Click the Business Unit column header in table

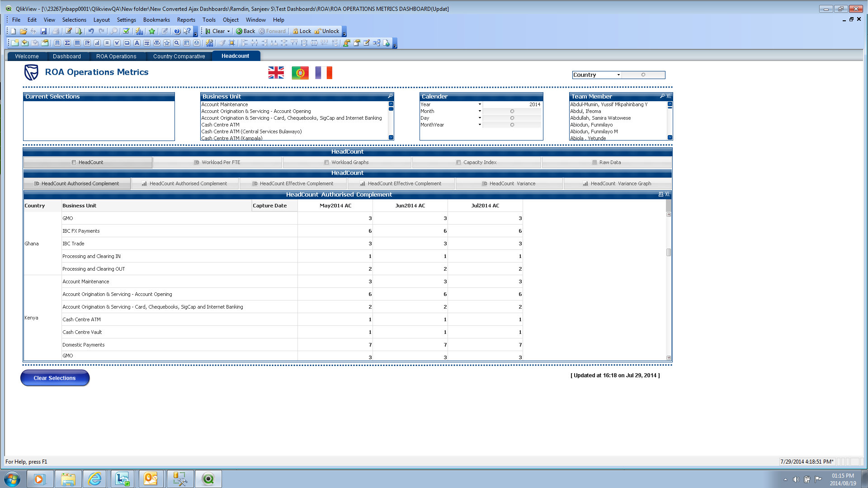[156, 206]
